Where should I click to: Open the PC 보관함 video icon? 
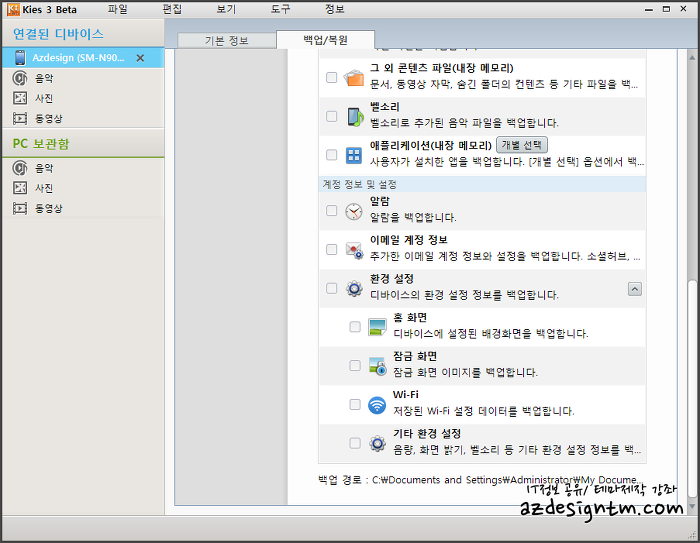coord(20,208)
